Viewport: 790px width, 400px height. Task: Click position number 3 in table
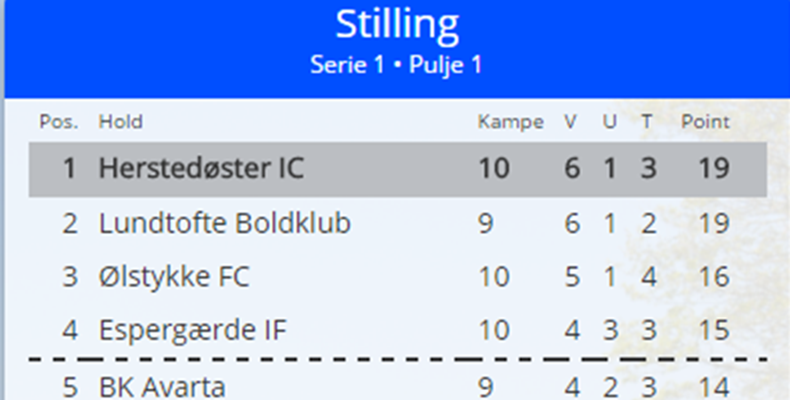tap(70, 277)
